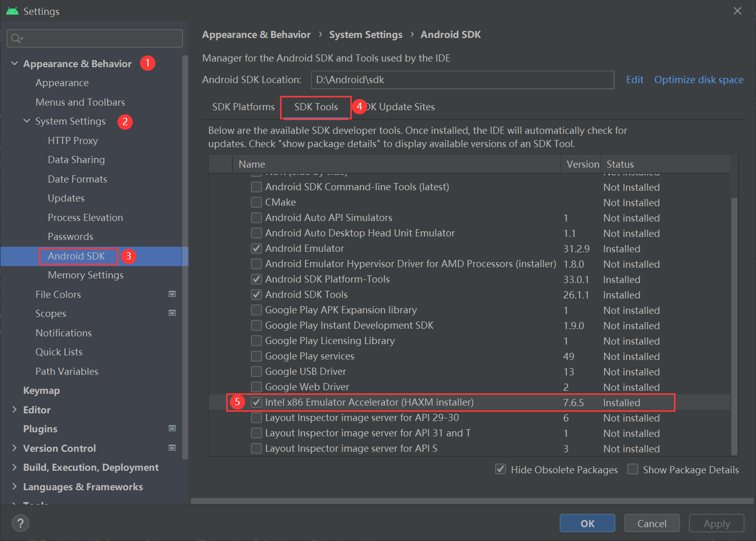Click System Settings in the breadcrumb

coord(366,34)
